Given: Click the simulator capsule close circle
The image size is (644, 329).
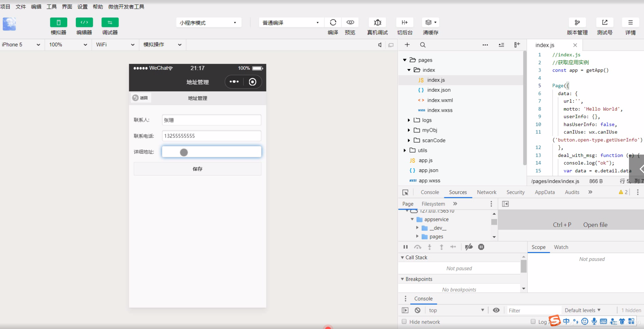Looking at the screenshot, I should pyautogui.click(x=252, y=82).
